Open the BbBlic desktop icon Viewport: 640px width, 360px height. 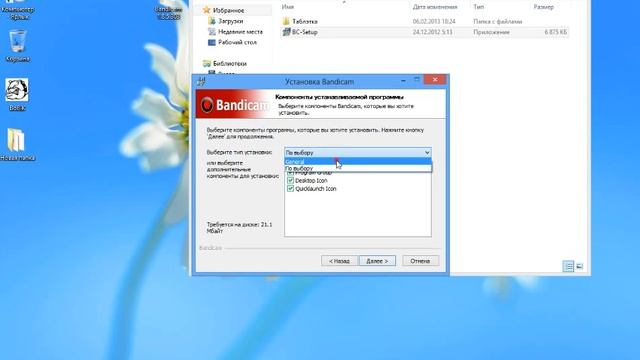17,90
